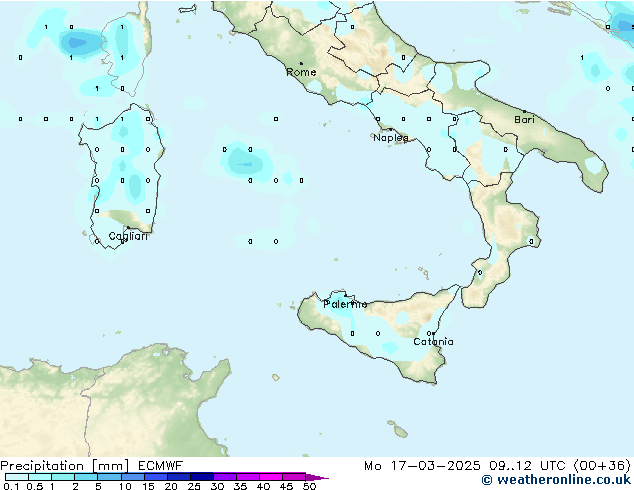This screenshot has height=490, width=634.
Task: Pick the 20–25 mm legend swatch
Action: coord(179,477)
